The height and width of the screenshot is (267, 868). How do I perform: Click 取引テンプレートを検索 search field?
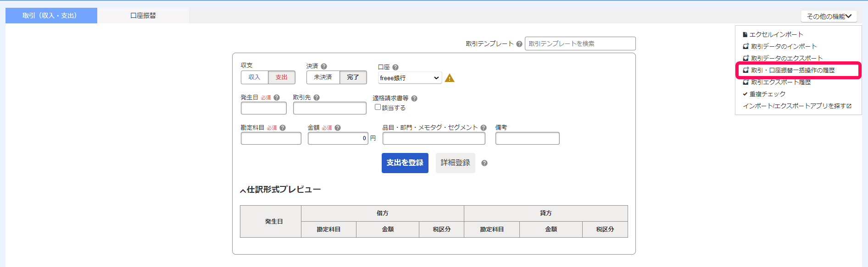[580, 44]
